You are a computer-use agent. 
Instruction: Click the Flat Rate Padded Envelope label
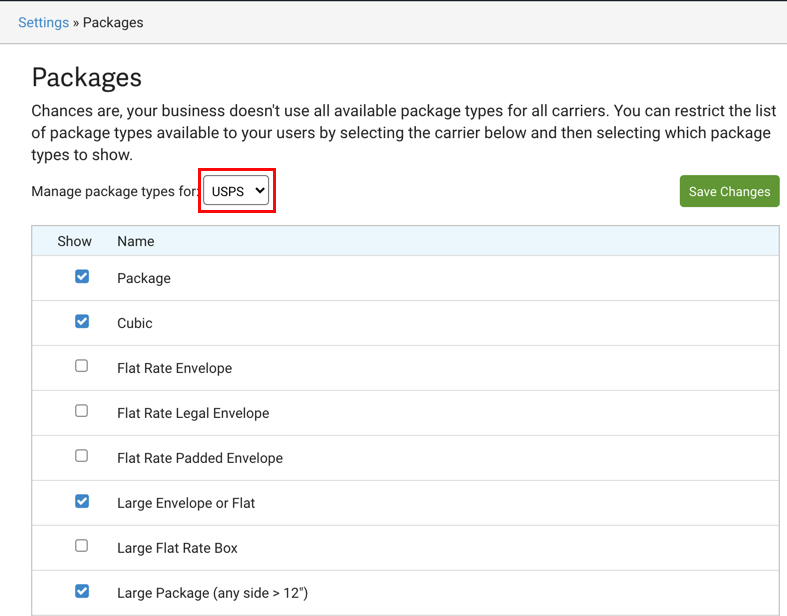200,458
